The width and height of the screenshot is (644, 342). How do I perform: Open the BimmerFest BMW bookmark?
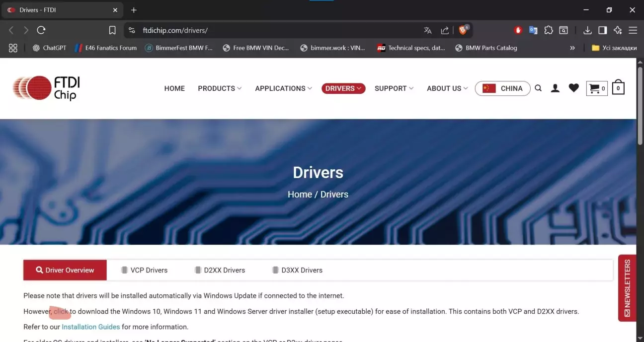tap(178, 48)
